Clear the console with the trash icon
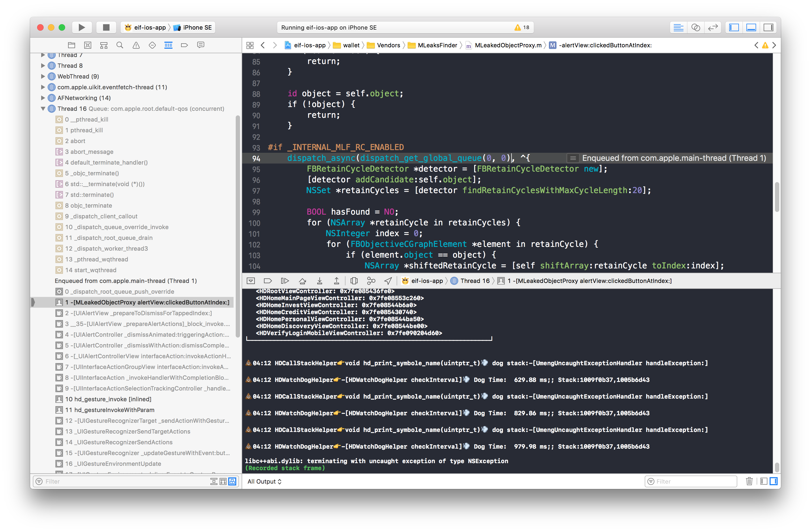 749,481
